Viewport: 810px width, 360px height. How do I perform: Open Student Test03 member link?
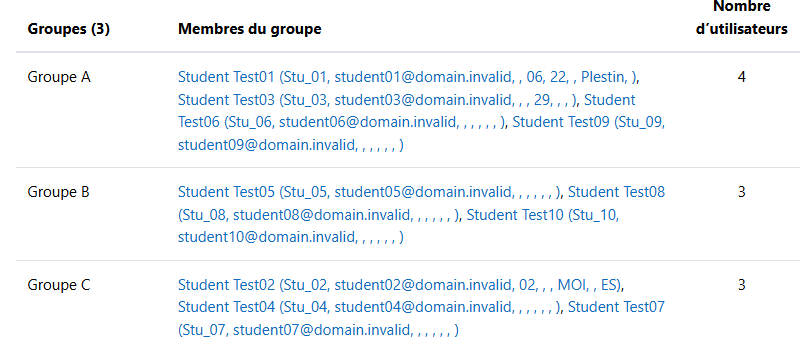(x=378, y=100)
